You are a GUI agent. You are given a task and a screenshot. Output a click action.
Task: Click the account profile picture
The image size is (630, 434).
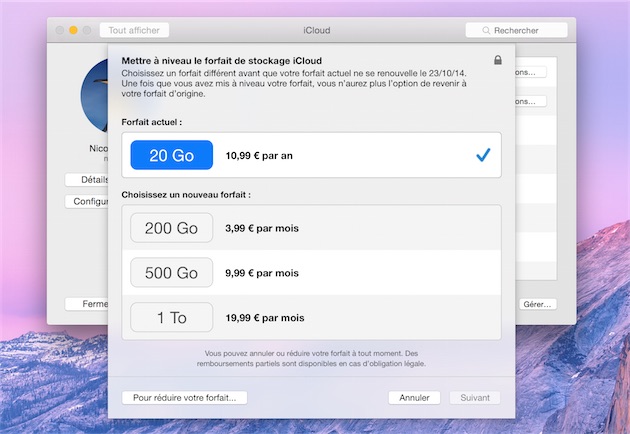point(94,96)
